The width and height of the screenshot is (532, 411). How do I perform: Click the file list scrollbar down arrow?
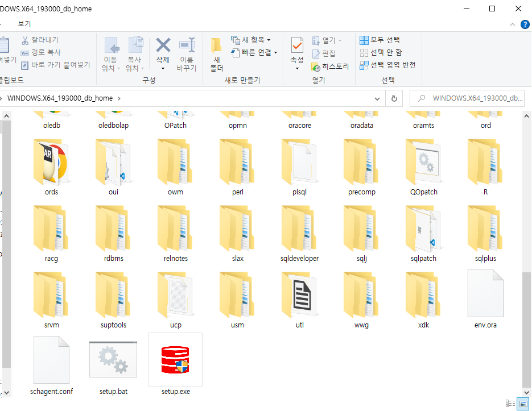[526, 392]
